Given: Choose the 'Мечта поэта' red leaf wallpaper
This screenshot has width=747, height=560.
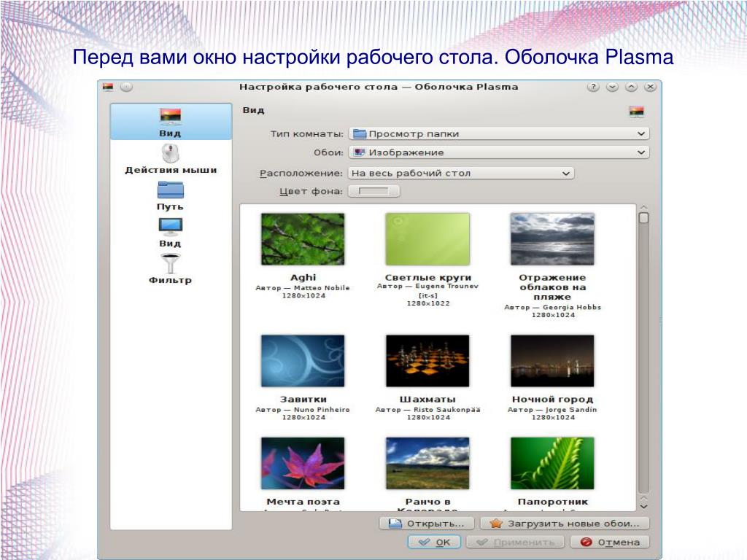Looking at the screenshot, I should (303, 463).
